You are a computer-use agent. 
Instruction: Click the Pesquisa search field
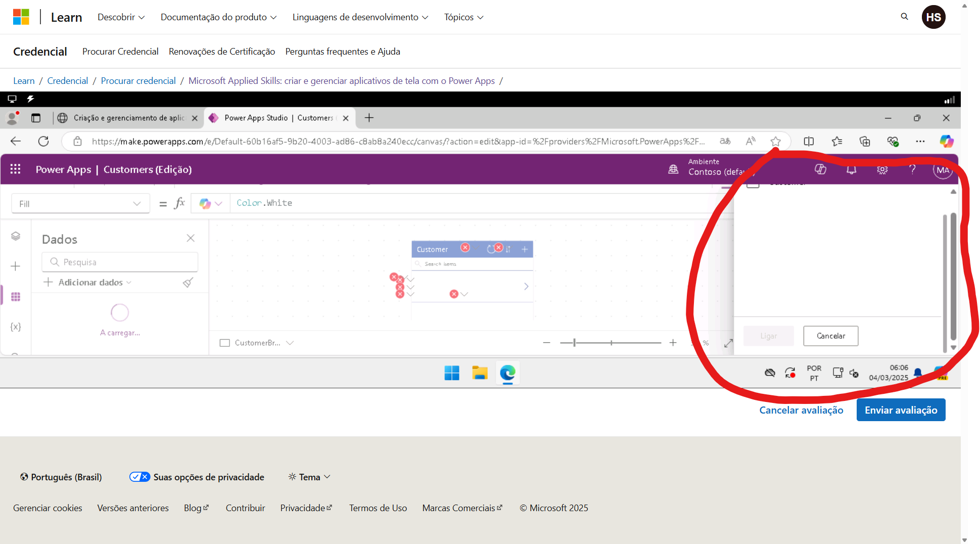[120, 262]
